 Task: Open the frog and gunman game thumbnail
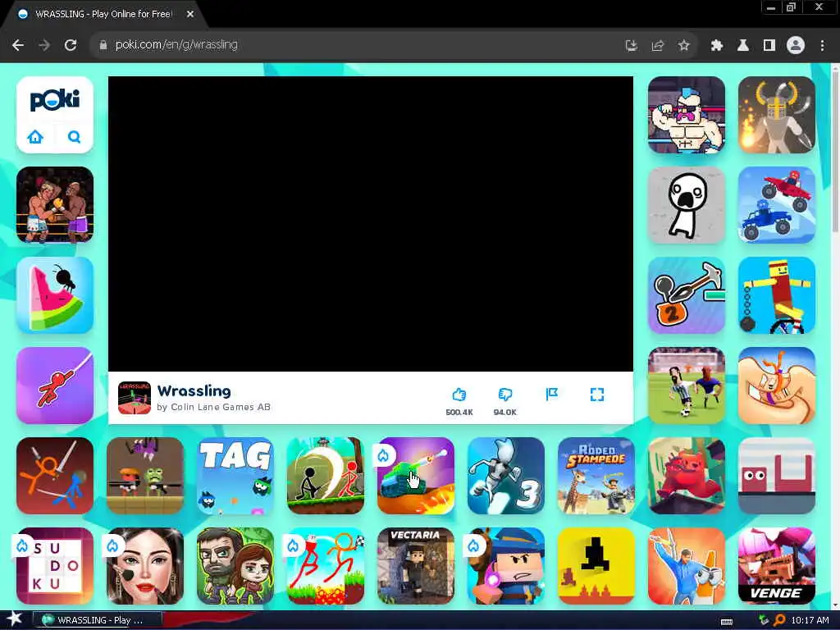click(145, 476)
